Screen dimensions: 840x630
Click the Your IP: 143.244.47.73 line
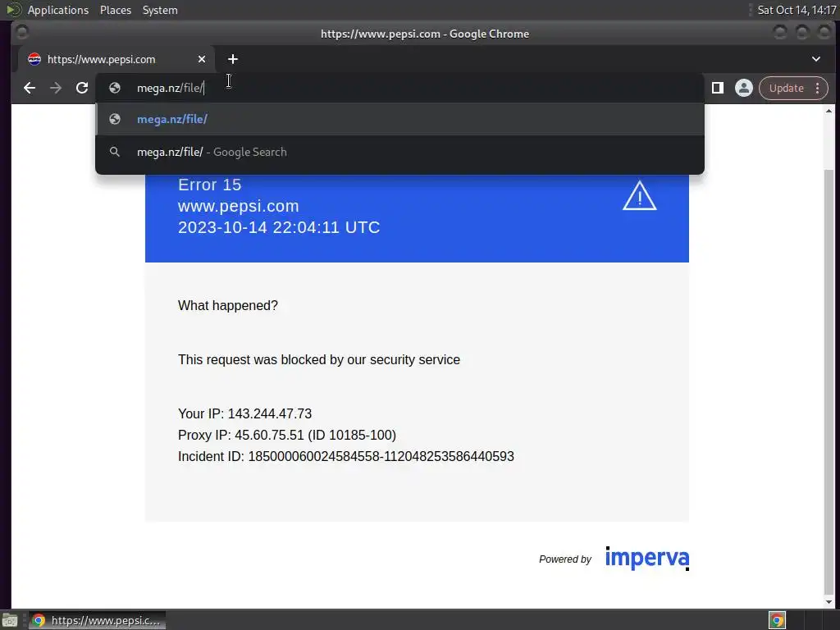click(244, 413)
